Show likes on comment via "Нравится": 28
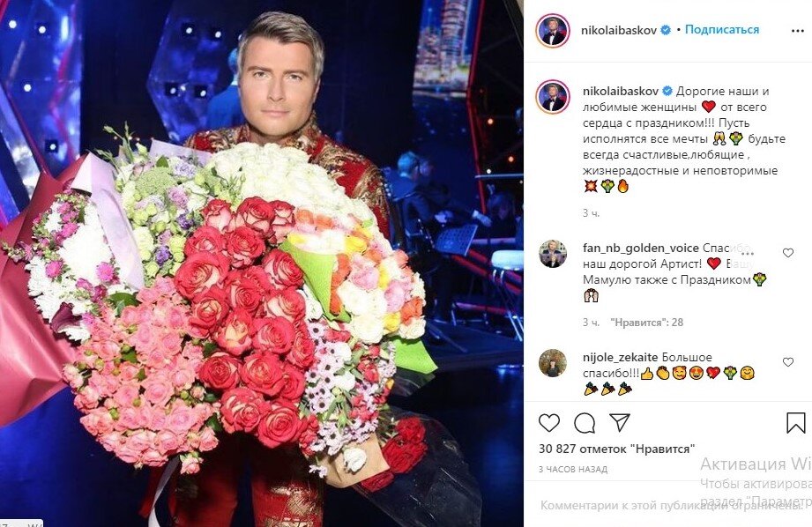 pos(647,322)
